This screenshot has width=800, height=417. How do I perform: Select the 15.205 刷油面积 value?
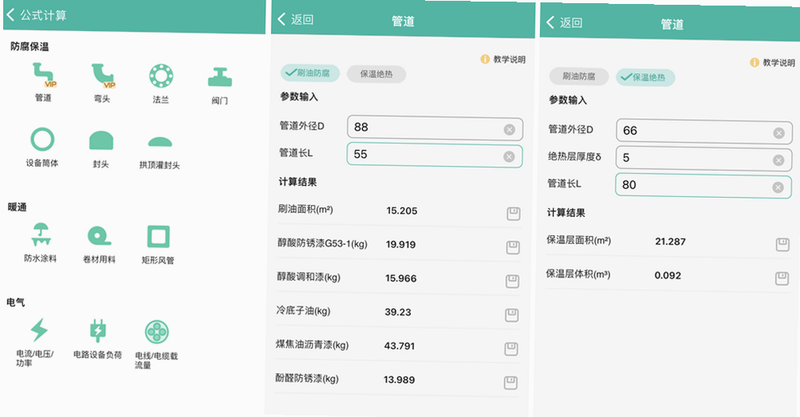(402, 211)
